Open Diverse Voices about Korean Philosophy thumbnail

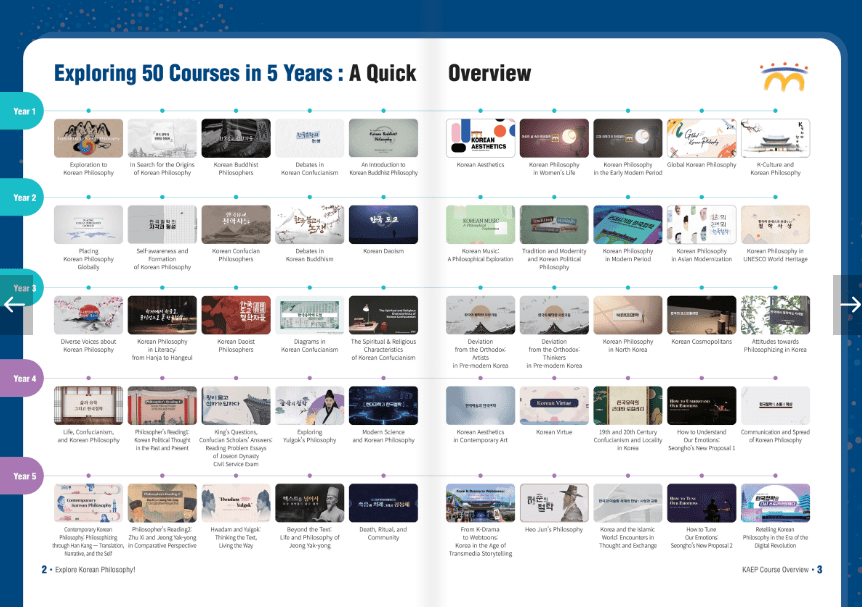(x=89, y=315)
